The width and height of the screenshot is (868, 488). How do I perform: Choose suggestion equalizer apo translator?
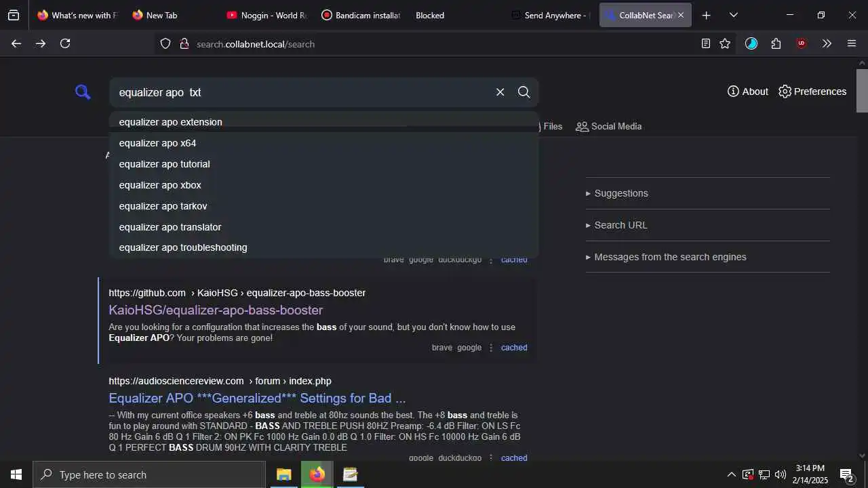[x=324, y=227]
